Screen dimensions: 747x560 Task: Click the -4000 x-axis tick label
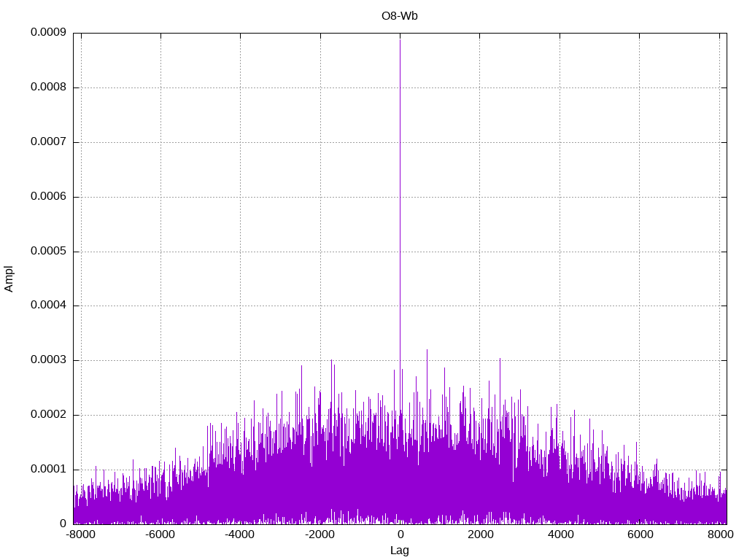(x=240, y=534)
